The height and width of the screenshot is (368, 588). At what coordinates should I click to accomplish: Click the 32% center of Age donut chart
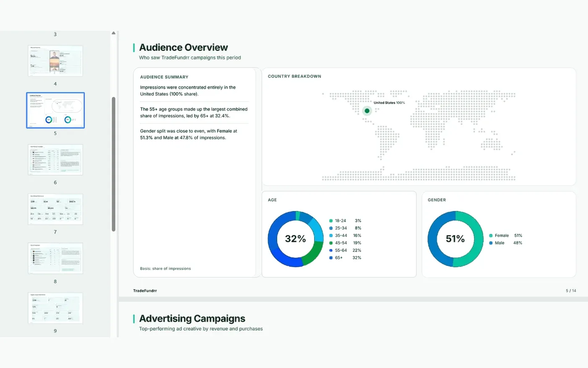point(296,239)
